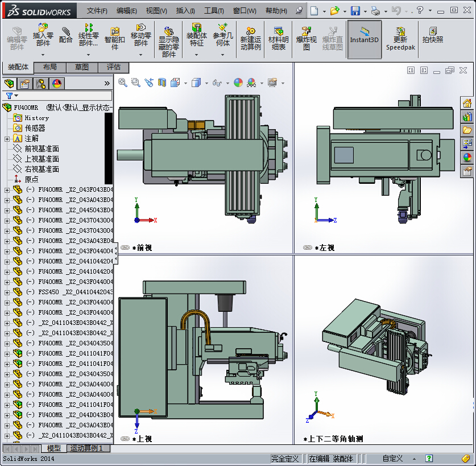Open the 工具(T) menu
Screen dimensions: 476x466
click(214, 11)
